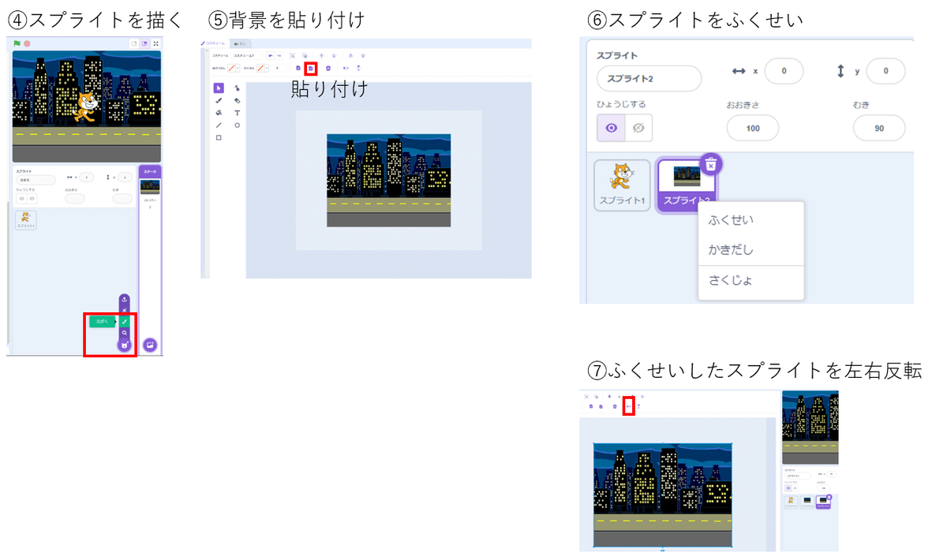Screen dimensions: 947x560
Task: Choose さくじょ (delete) from context menu
Action: tap(728, 280)
